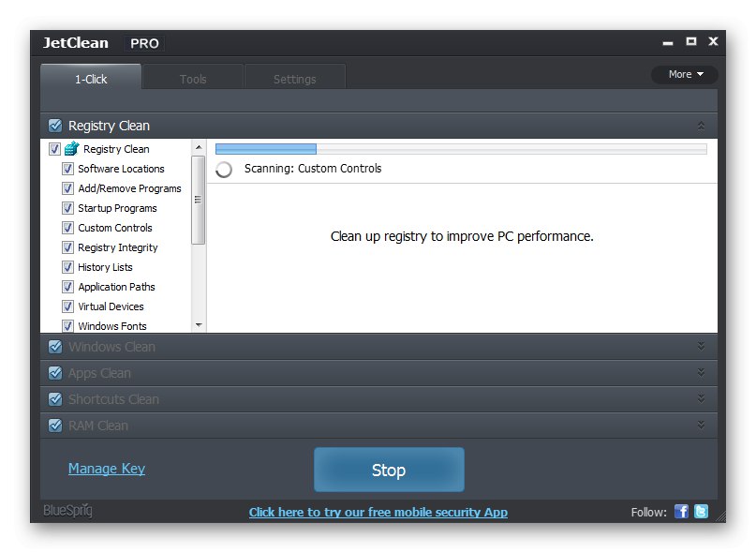
Task: Uncheck History Lists checkbox
Action: pyautogui.click(x=67, y=267)
